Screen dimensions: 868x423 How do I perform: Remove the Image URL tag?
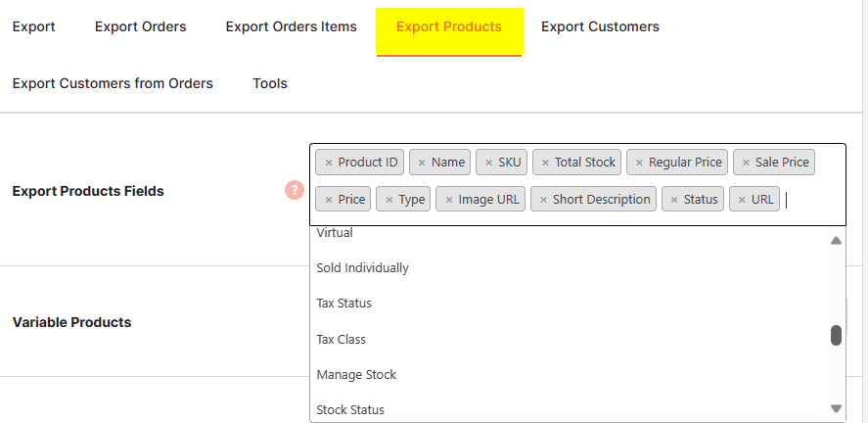448,200
